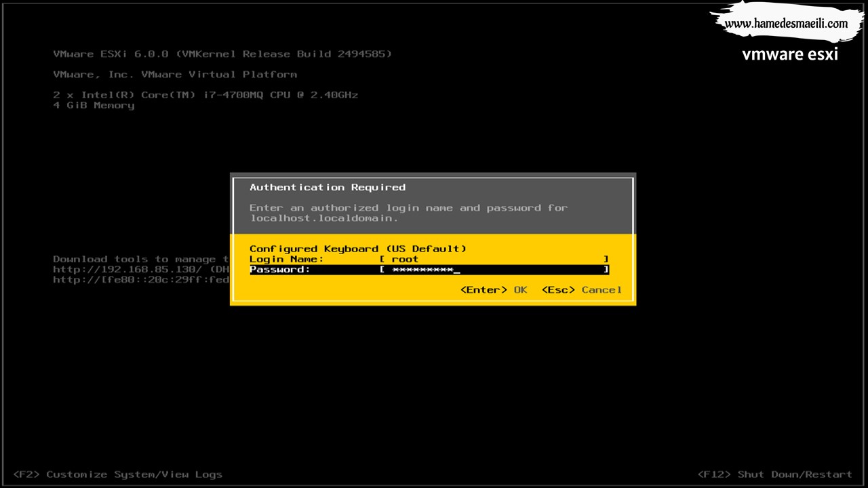Select the Intel Core i7-4700MQ CPU line
The height and width of the screenshot is (488, 868).
tap(205, 95)
